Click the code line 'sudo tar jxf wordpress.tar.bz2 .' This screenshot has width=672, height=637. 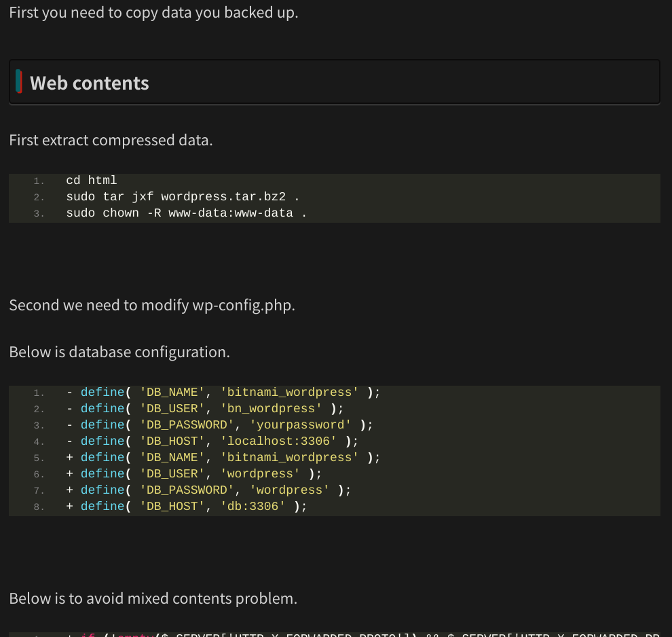coord(183,197)
